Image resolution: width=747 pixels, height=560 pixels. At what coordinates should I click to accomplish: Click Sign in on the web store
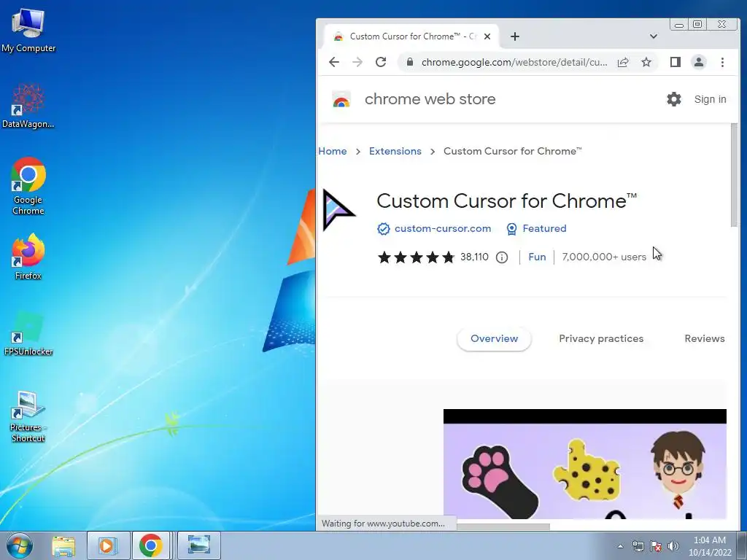pos(710,99)
